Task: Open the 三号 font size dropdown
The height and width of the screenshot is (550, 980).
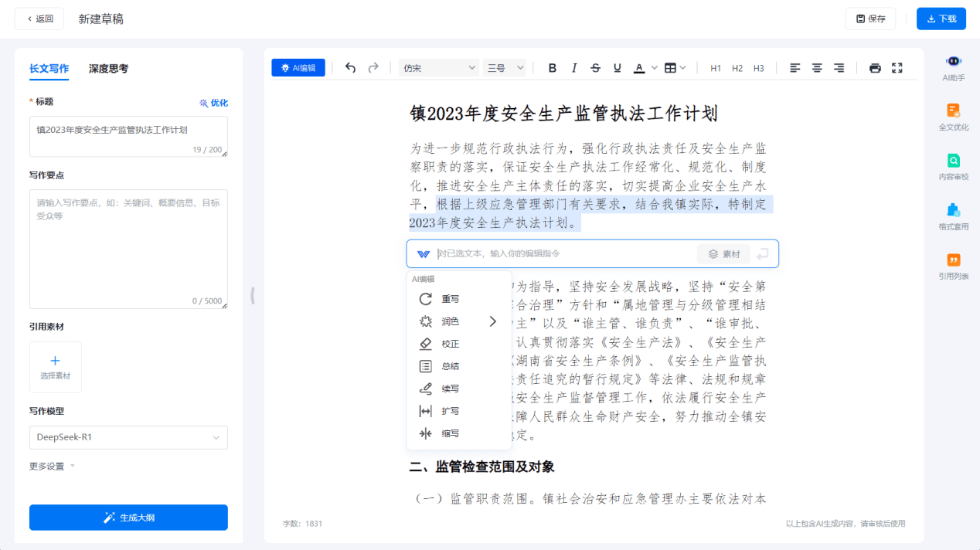Action: click(504, 68)
